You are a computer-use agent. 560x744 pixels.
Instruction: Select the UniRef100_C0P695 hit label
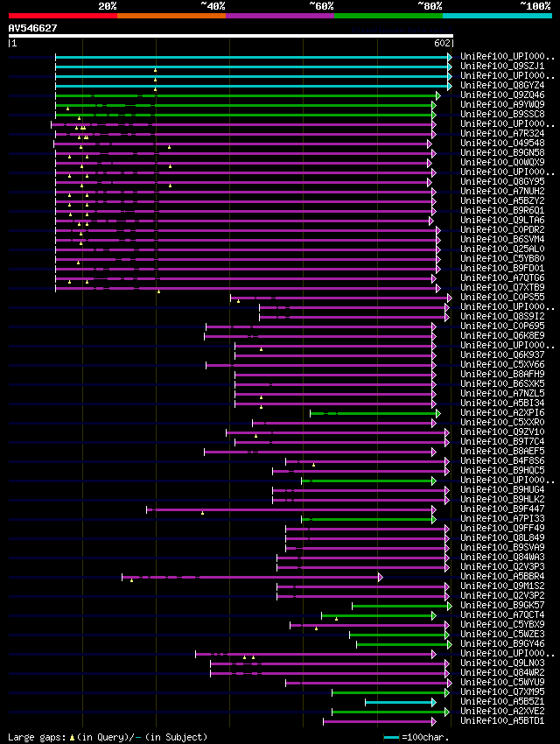(x=502, y=326)
